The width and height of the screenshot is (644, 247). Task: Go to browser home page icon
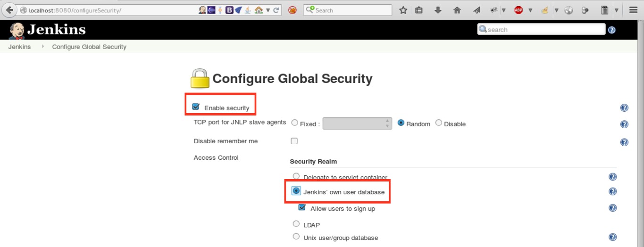457,10
